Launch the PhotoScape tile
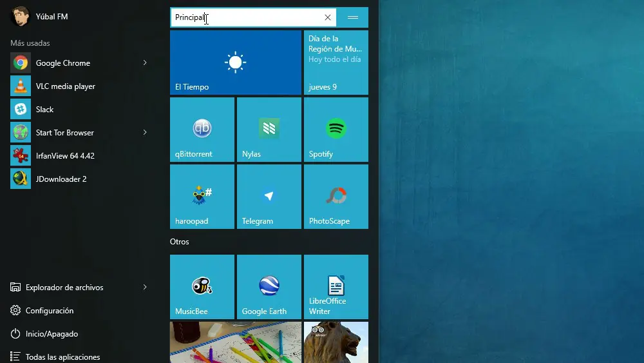The image size is (644, 363). [336, 197]
